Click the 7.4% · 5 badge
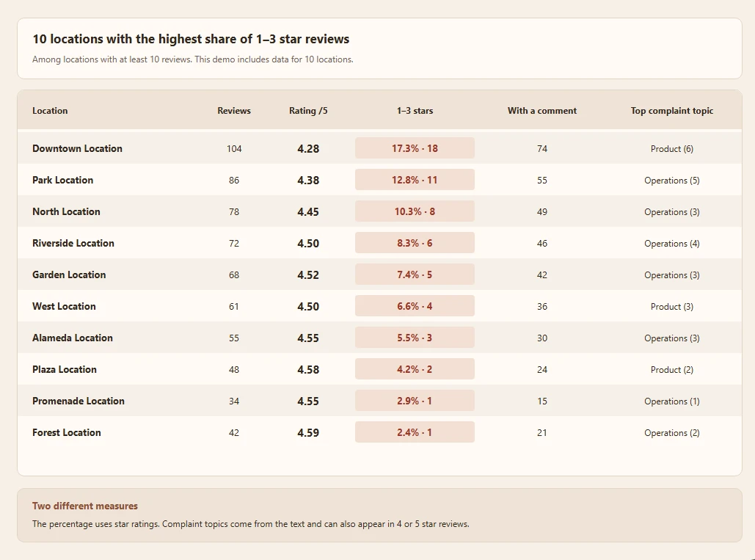 (x=415, y=274)
